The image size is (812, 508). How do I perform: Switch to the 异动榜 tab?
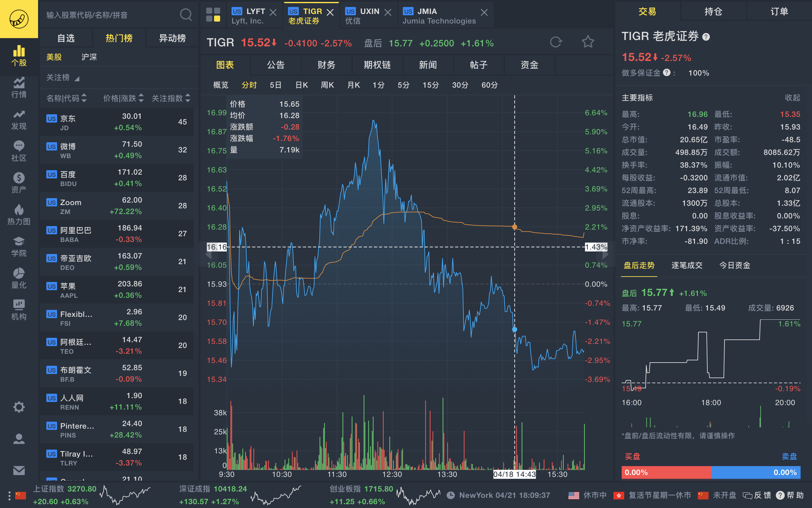(x=172, y=38)
